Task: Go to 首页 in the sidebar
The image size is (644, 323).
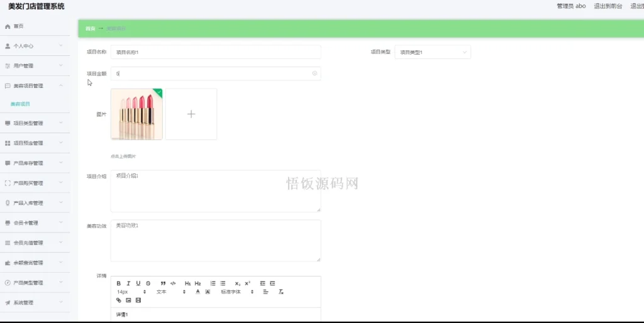Action: [35, 26]
